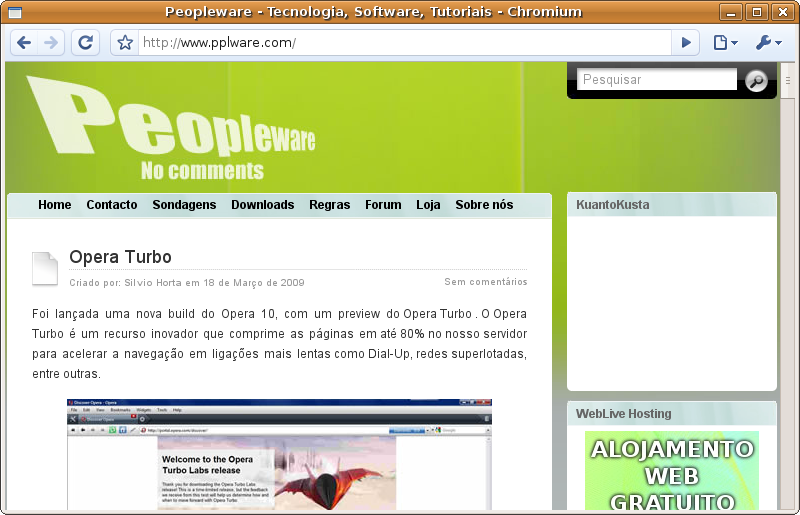This screenshot has height=515, width=800.
Task: Click the vertical scrollbar thumb
Action: tap(788, 81)
